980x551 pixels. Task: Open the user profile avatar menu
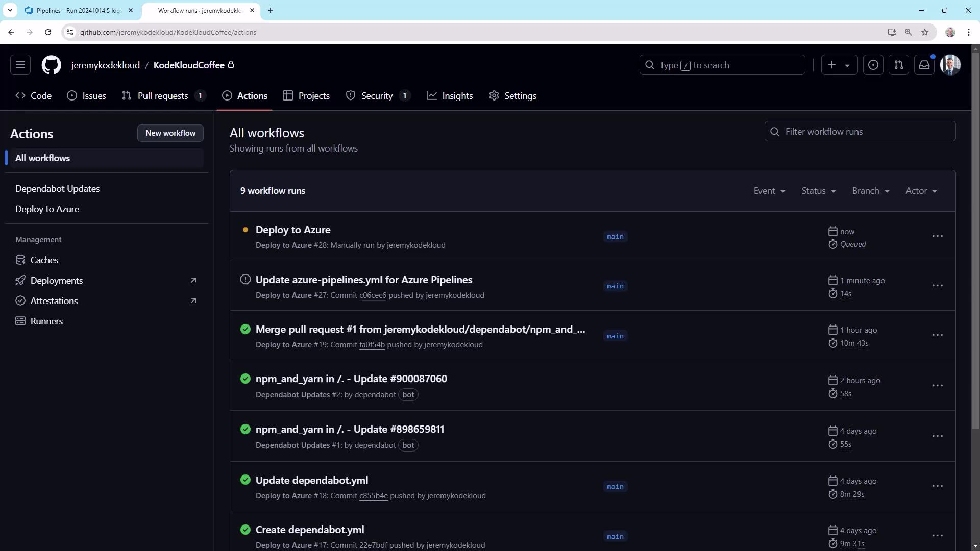[x=950, y=65]
